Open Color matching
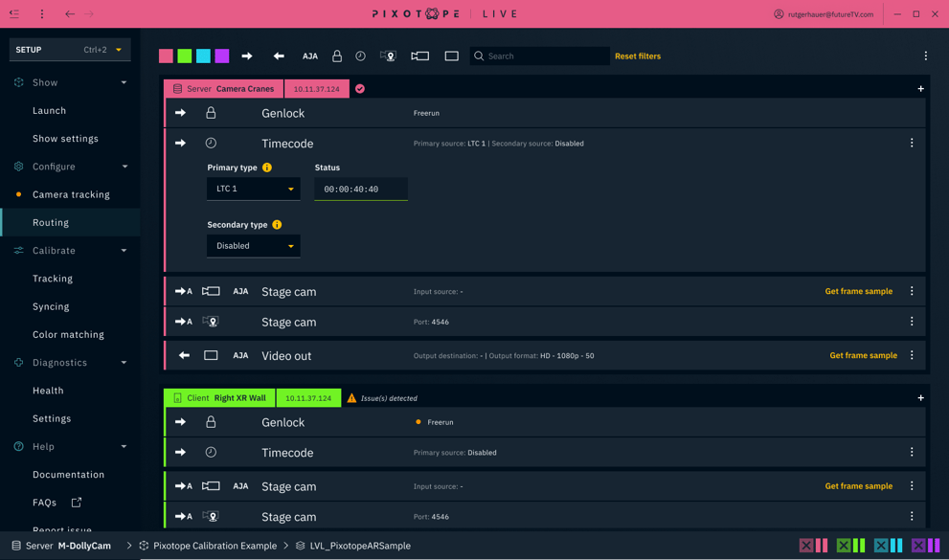 [x=68, y=334]
